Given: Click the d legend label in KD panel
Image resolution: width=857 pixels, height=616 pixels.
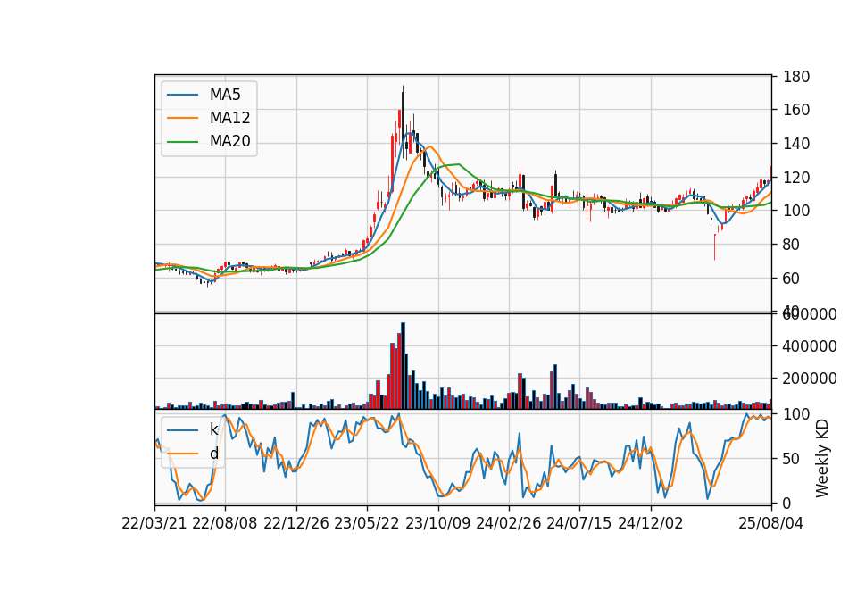Looking at the screenshot, I should point(213,454).
